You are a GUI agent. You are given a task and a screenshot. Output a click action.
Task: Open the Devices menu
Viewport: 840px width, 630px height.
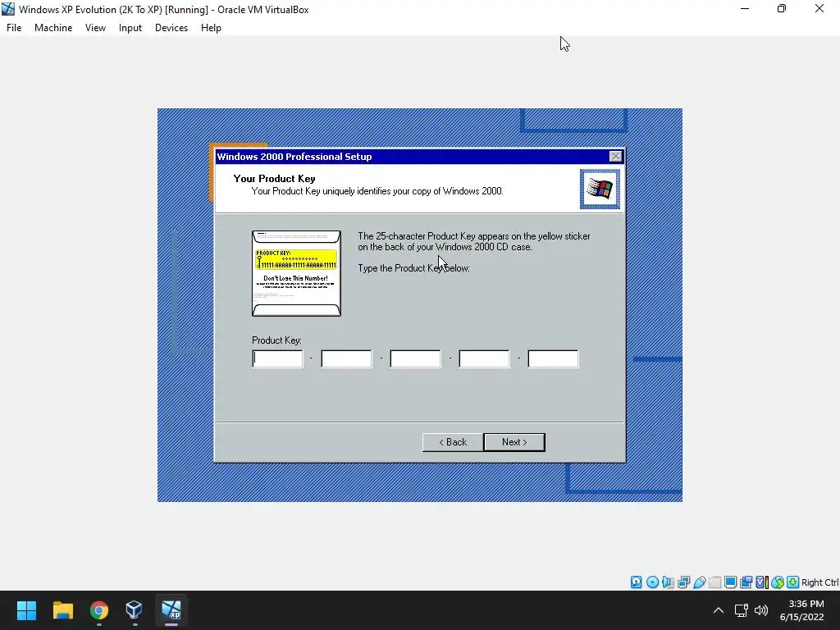[x=171, y=28]
